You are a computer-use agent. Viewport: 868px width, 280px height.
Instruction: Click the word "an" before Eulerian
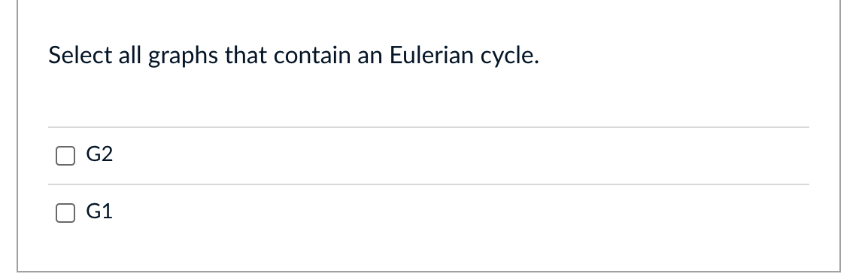coord(370,56)
